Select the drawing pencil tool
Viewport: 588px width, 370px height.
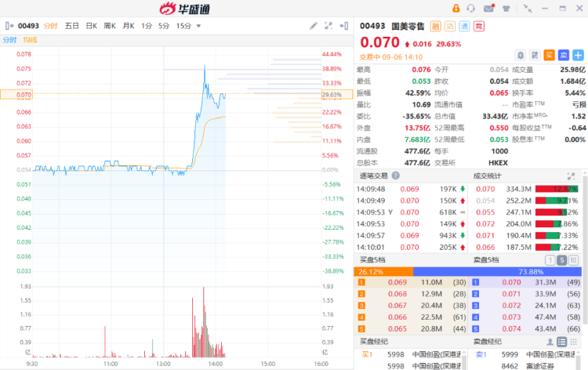[x=313, y=26]
